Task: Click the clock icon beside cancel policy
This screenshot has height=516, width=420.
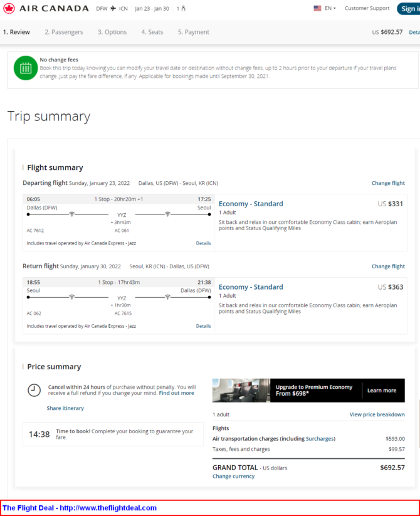Action: (x=34, y=390)
